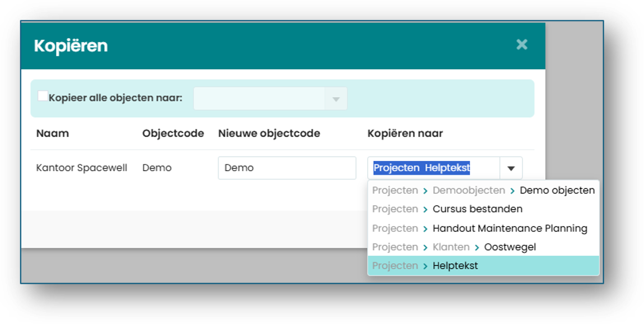Click the Nieuwe objectcode column header

tap(269, 134)
